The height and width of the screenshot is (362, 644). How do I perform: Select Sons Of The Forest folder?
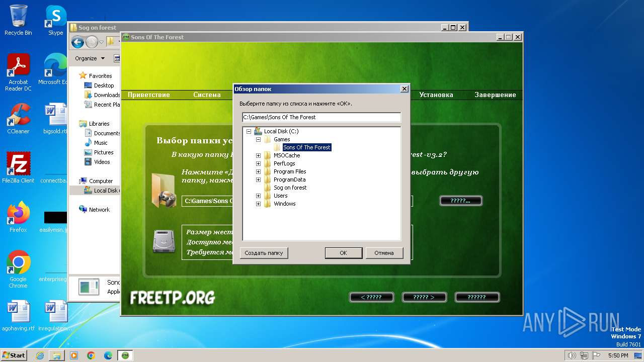click(x=306, y=147)
